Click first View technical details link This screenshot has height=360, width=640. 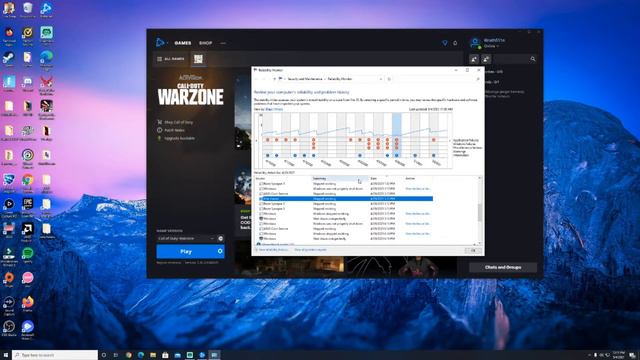click(418, 189)
